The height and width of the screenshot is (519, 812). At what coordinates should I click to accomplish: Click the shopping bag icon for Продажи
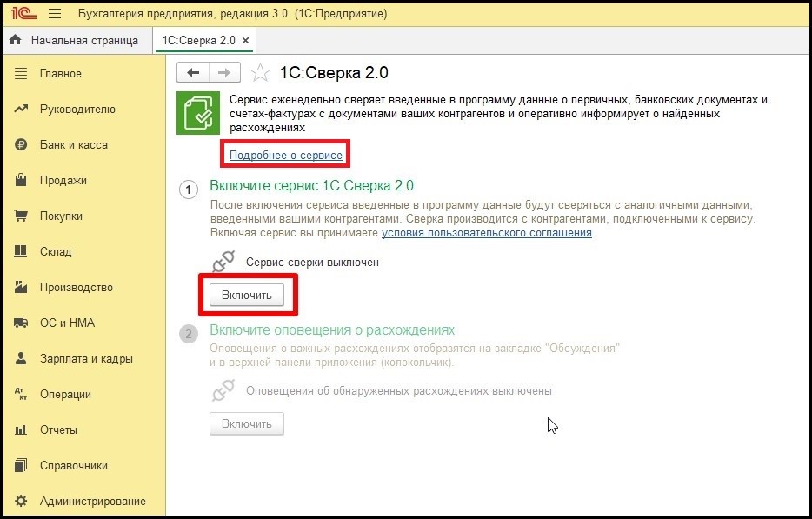pos(21,180)
